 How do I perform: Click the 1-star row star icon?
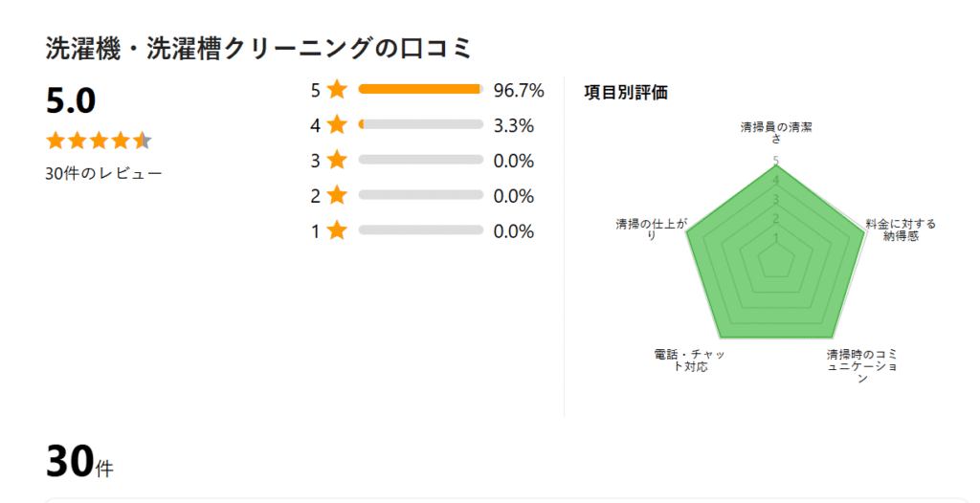pyautogui.click(x=336, y=231)
